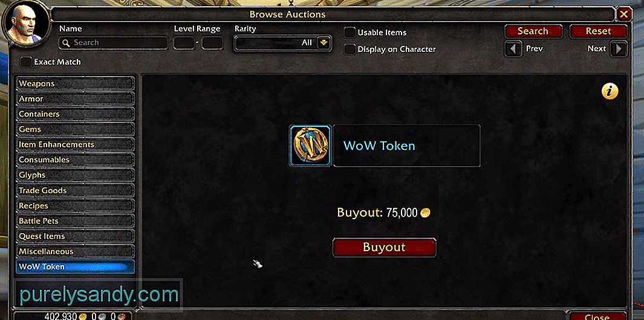
Task: Click the search magnifier icon
Action: 66,43
